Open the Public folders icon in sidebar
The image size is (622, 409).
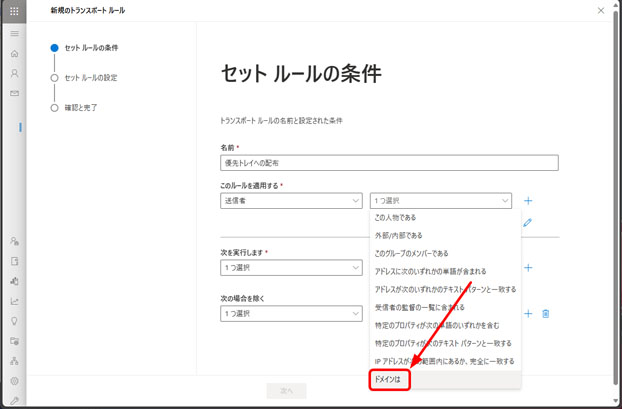coord(15,341)
